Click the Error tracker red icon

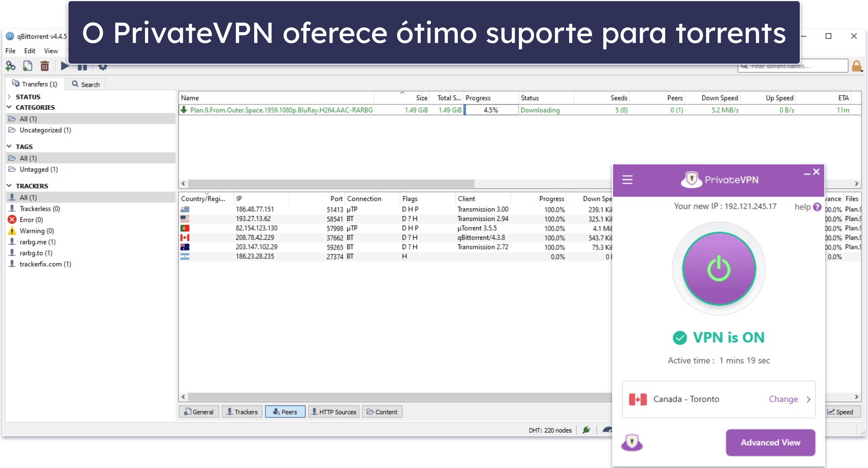click(12, 220)
